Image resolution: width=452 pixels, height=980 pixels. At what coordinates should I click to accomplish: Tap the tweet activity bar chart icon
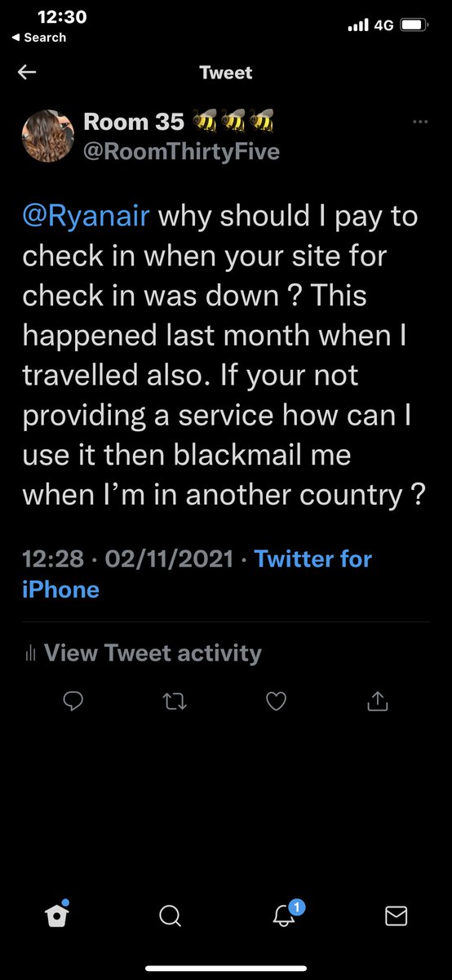[30, 653]
